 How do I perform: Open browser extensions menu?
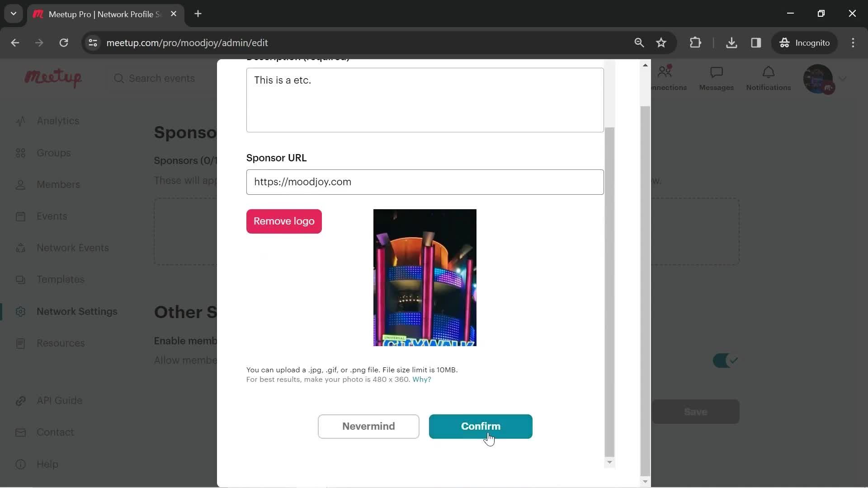[696, 43]
